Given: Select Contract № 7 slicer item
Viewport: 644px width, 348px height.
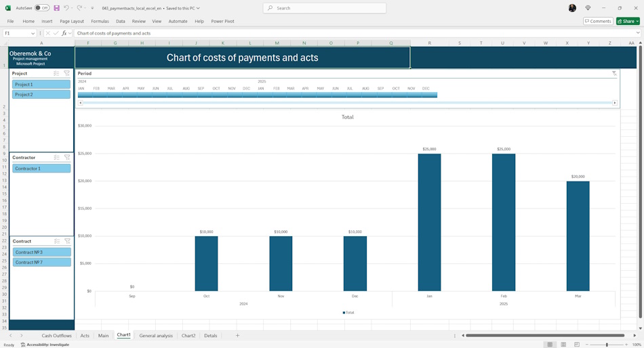Looking at the screenshot, I should click(x=41, y=262).
